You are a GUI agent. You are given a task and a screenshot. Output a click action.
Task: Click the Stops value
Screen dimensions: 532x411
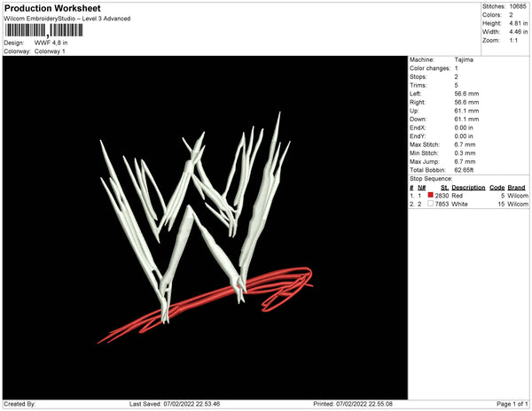click(457, 76)
